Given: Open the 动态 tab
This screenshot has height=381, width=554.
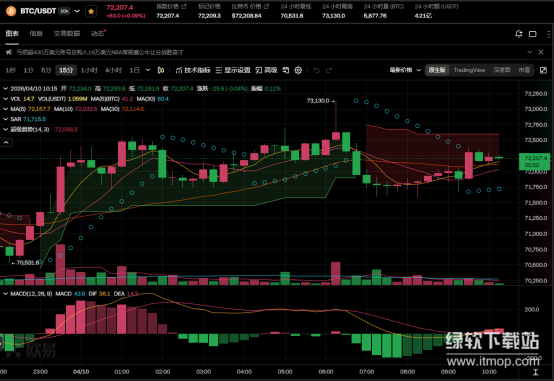Looking at the screenshot, I should click(98, 34).
